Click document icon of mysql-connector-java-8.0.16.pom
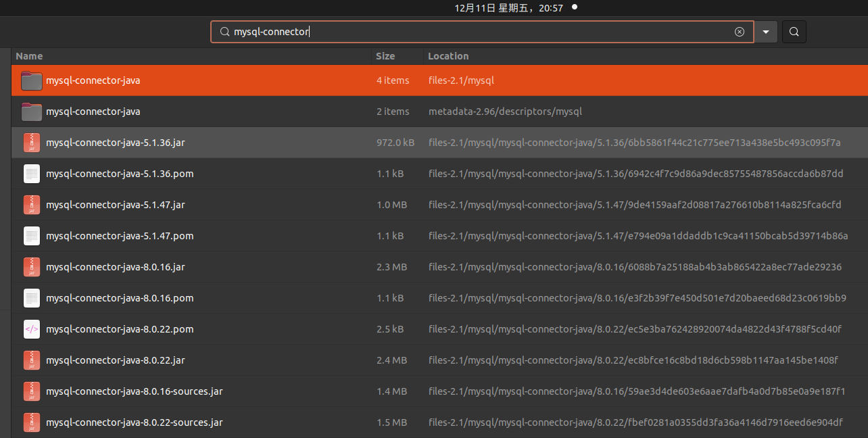 pos(32,298)
